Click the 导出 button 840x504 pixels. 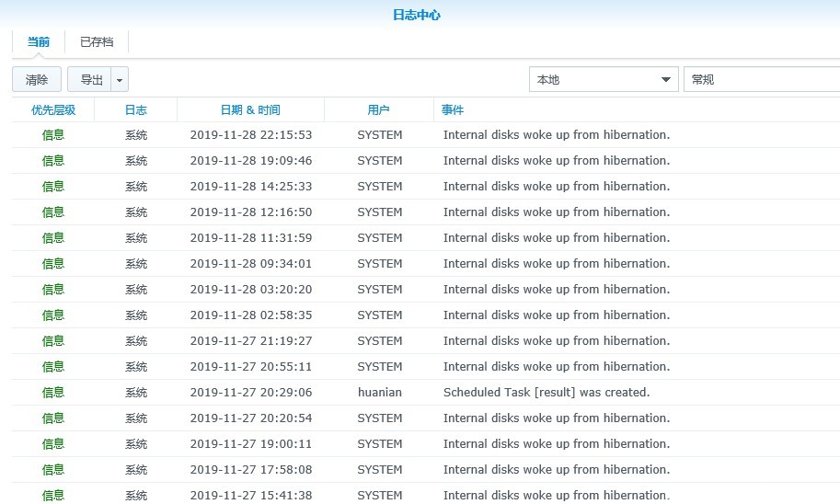90,80
